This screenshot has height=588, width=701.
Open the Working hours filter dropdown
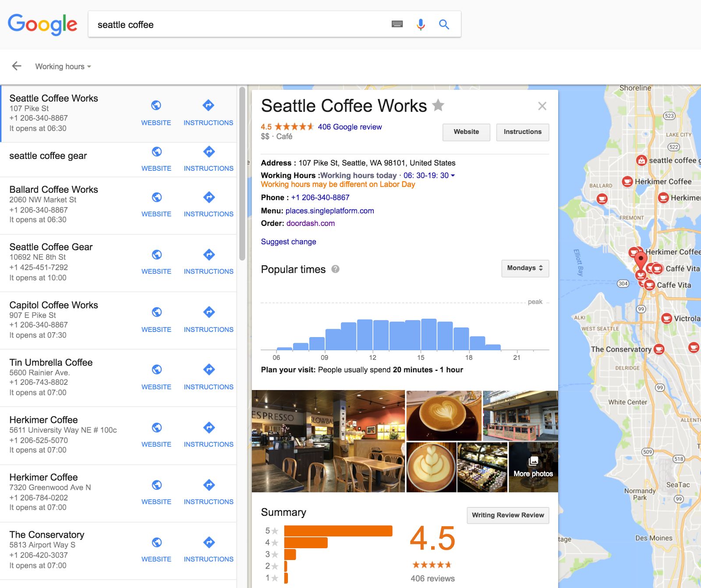(63, 66)
